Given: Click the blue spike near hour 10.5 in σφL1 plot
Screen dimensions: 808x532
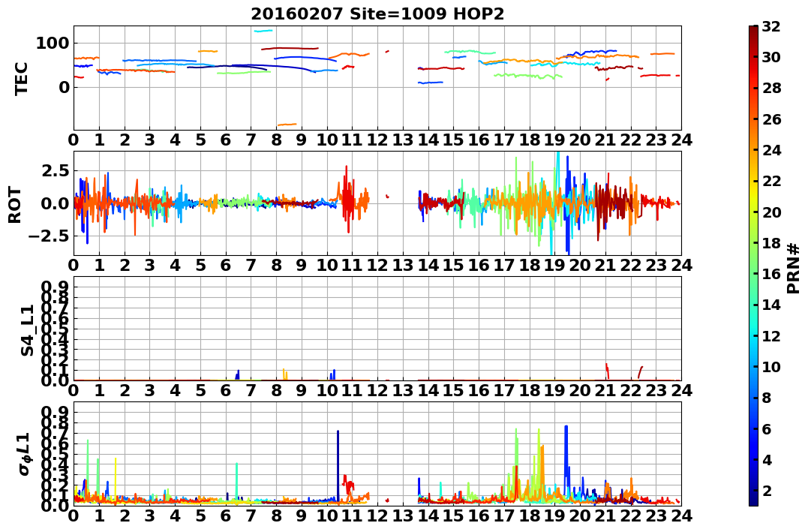Looking at the screenshot, I should click(338, 464).
